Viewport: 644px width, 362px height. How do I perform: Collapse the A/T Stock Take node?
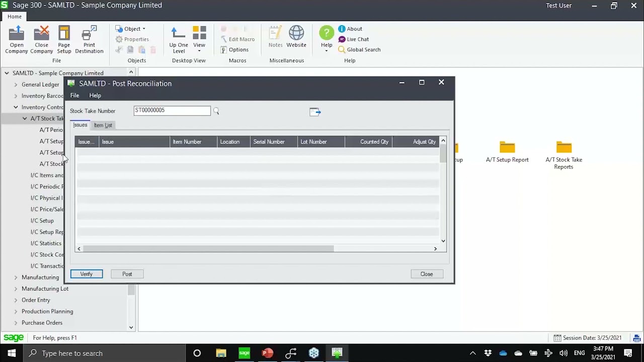[x=25, y=119]
